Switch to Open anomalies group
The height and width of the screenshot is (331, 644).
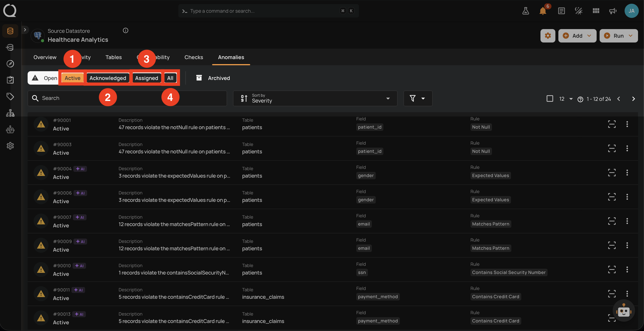tap(45, 78)
